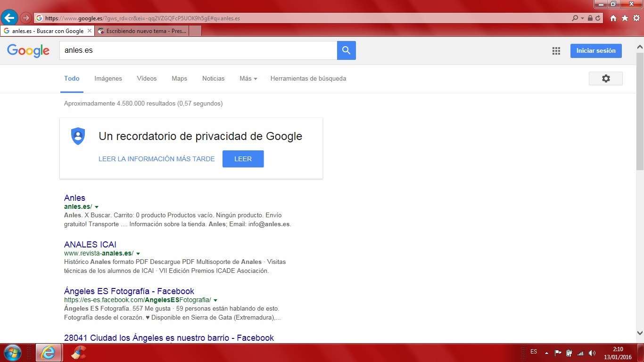Open Herramientas de búsqueda
The image size is (644, 362).
[x=308, y=79]
